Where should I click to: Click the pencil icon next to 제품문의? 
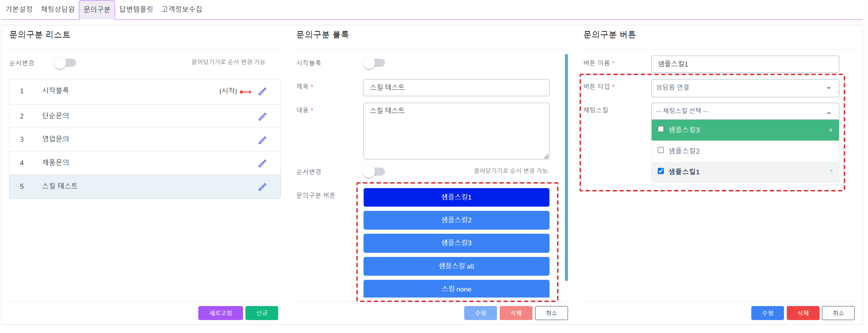[262, 163]
